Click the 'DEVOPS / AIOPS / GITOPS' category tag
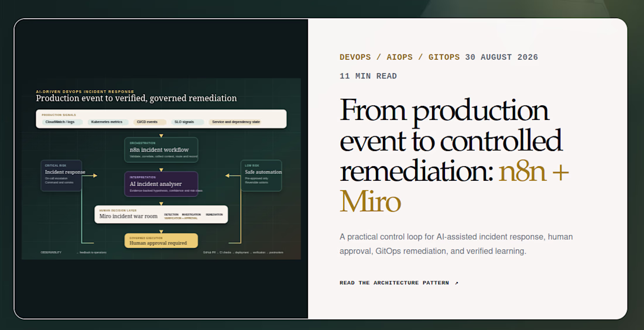The height and width of the screenshot is (330, 644). [x=400, y=57]
